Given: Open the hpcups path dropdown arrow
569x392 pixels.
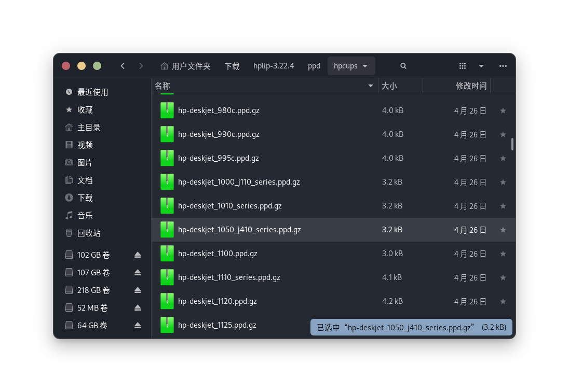Looking at the screenshot, I should pyautogui.click(x=365, y=66).
